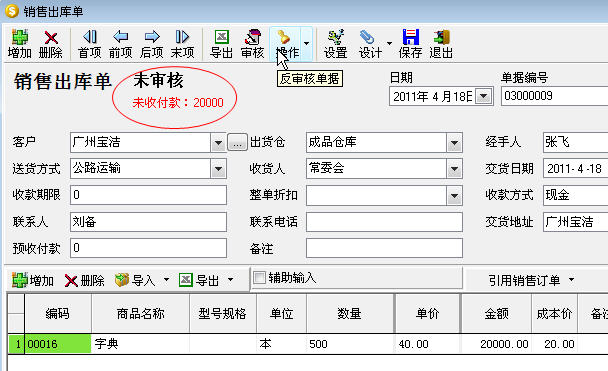Click the ... browse button beside 客户

click(237, 142)
